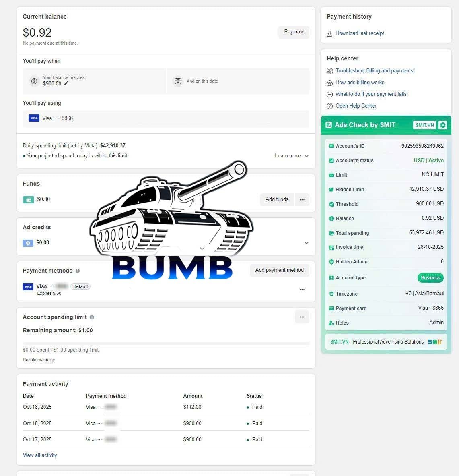Click the Oct 17, 2025 payment date
The height and width of the screenshot is (476, 459).
click(37, 439)
